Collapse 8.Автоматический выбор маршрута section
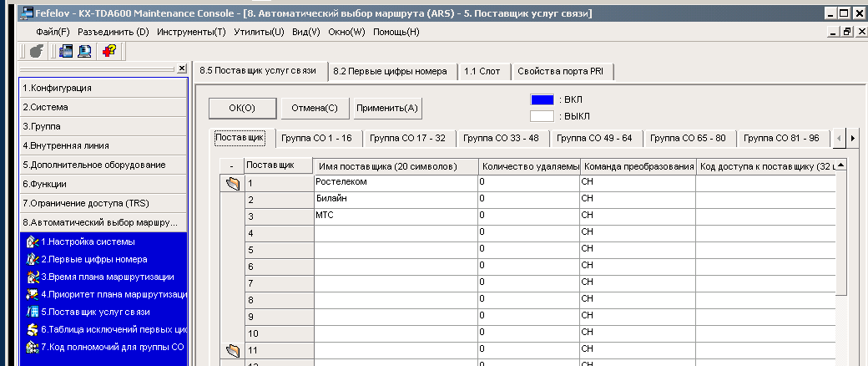The width and height of the screenshot is (868, 366). point(103,223)
